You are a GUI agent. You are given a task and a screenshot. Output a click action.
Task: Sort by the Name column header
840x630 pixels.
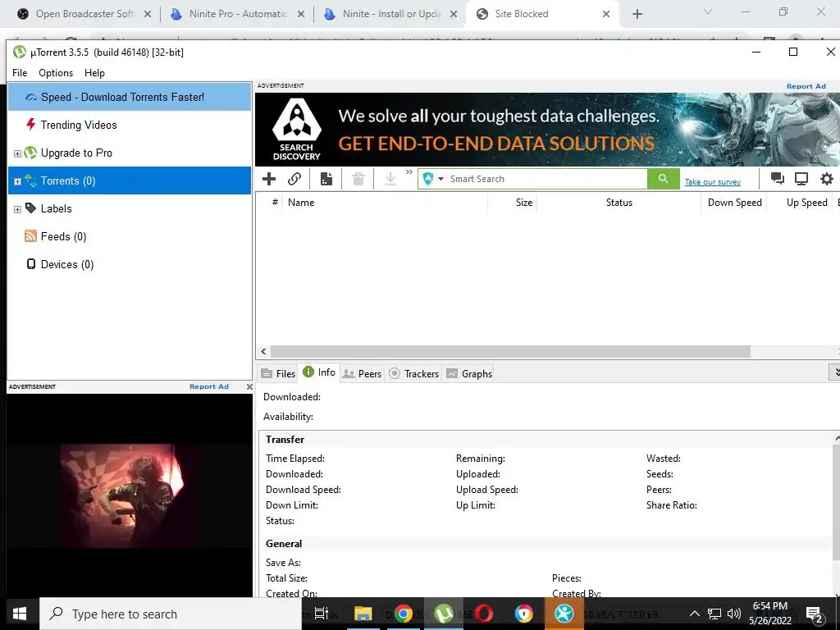click(x=384, y=203)
